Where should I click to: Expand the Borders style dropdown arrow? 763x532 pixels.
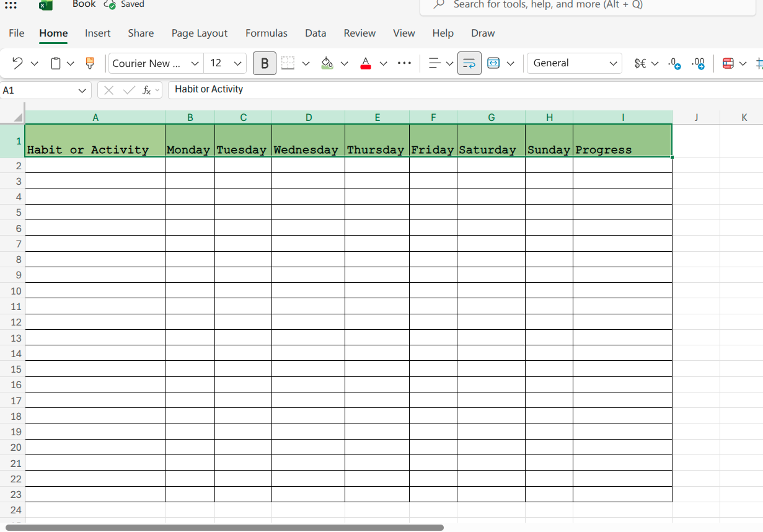306,63
